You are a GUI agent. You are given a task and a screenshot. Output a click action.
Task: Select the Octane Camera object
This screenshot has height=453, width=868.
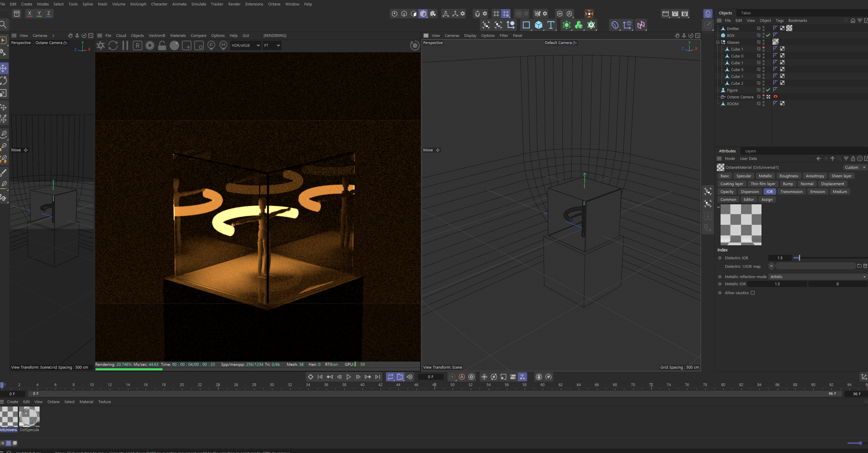click(x=740, y=97)
